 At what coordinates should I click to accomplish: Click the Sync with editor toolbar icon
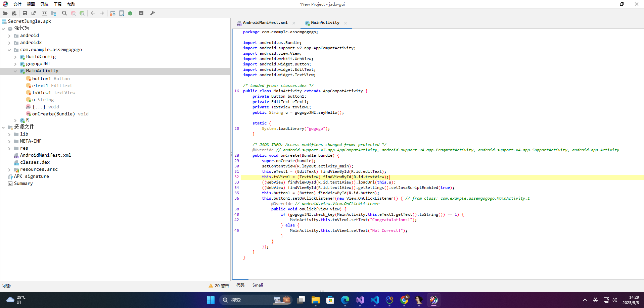tap(45, 13)
